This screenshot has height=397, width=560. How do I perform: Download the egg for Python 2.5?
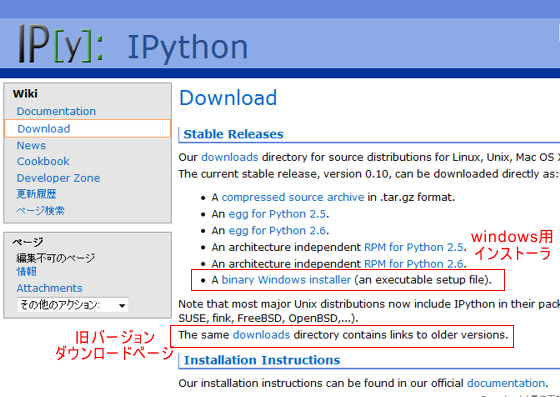click(277, 214)
